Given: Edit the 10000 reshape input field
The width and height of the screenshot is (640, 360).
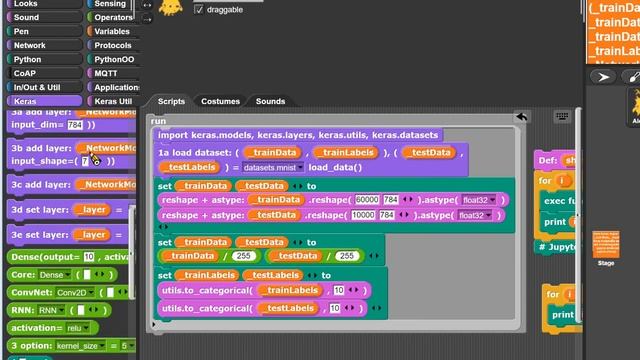Looking at the screenshot, I should pos(363,215).
